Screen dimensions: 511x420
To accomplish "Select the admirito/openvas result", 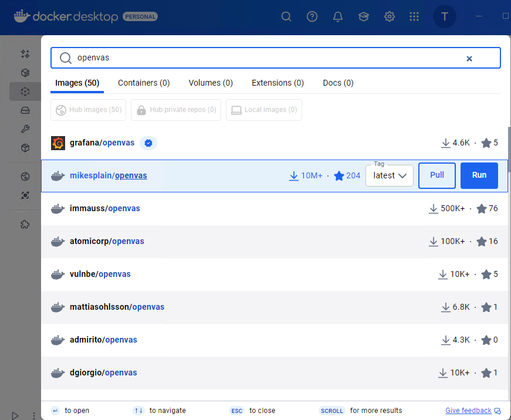I will coord(274,340).
